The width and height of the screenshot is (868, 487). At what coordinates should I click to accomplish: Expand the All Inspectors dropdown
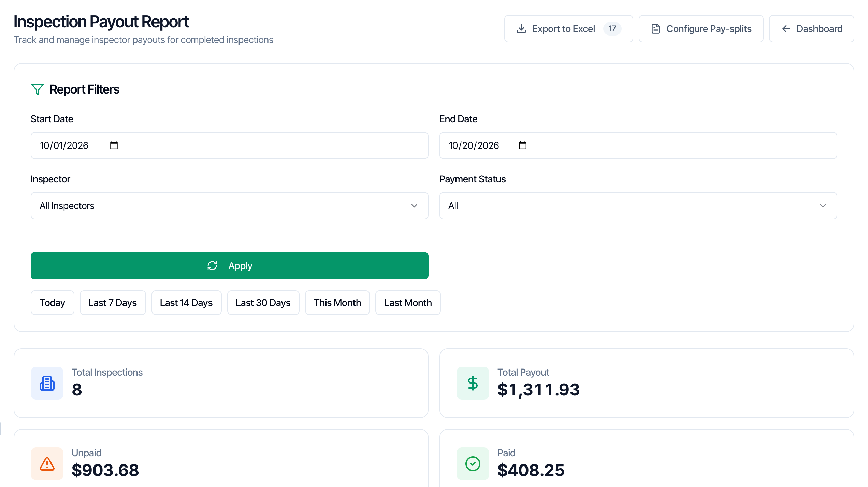(x=229, y=206)
